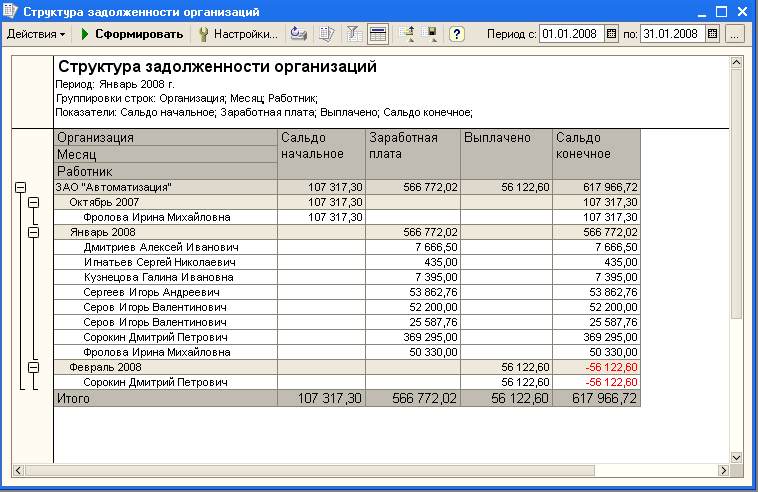Maximize the report window

[x=721, y=12]
